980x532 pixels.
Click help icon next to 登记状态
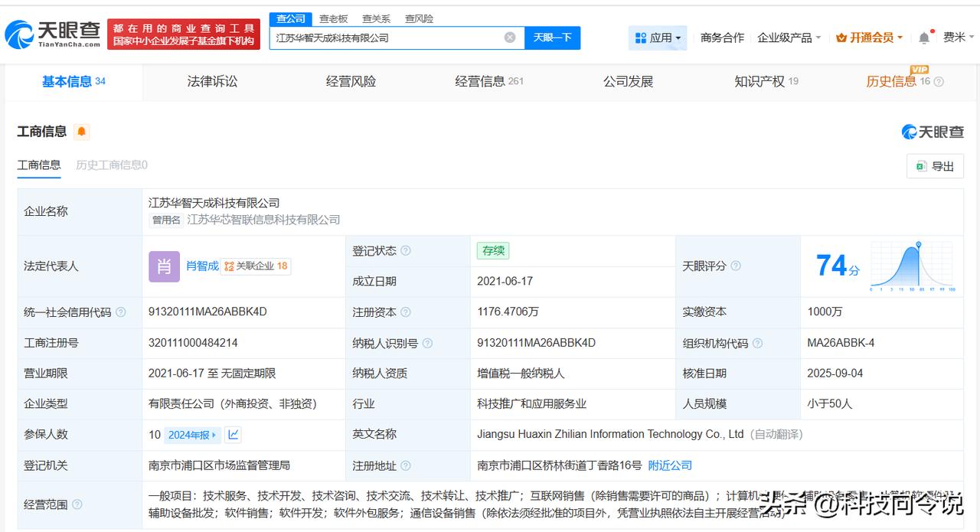point(406,251)
